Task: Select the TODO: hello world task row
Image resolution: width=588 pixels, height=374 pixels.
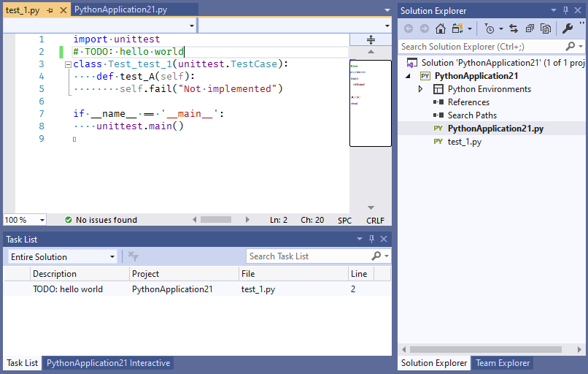Action: tap(197, 289)
